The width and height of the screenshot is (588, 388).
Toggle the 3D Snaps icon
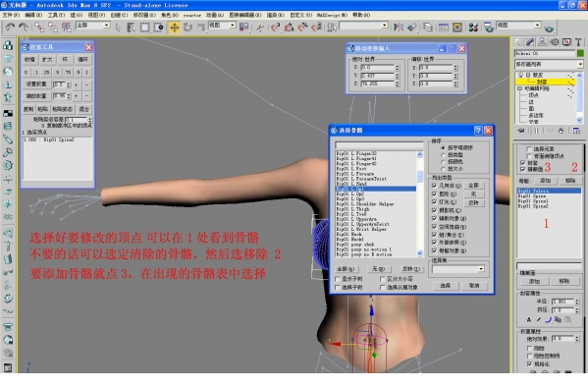pos(276,28)
